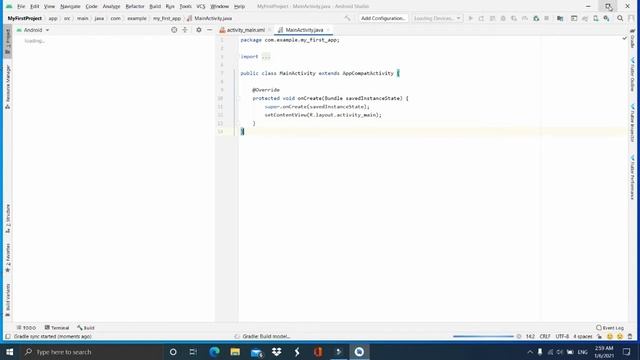Image resolution: width=640 pixels, height=360 pixels.
Task: Click the cursor position 14:2 indicator
Action: (530, 337)
